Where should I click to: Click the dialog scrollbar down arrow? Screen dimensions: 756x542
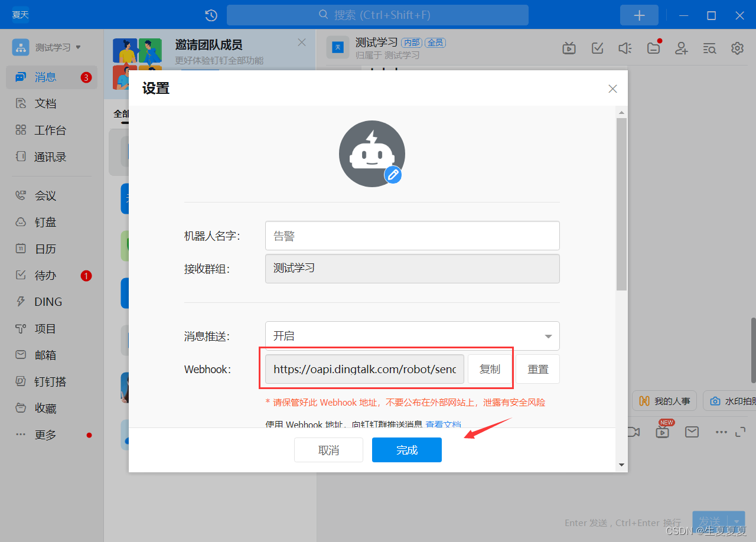click(621, 465)
